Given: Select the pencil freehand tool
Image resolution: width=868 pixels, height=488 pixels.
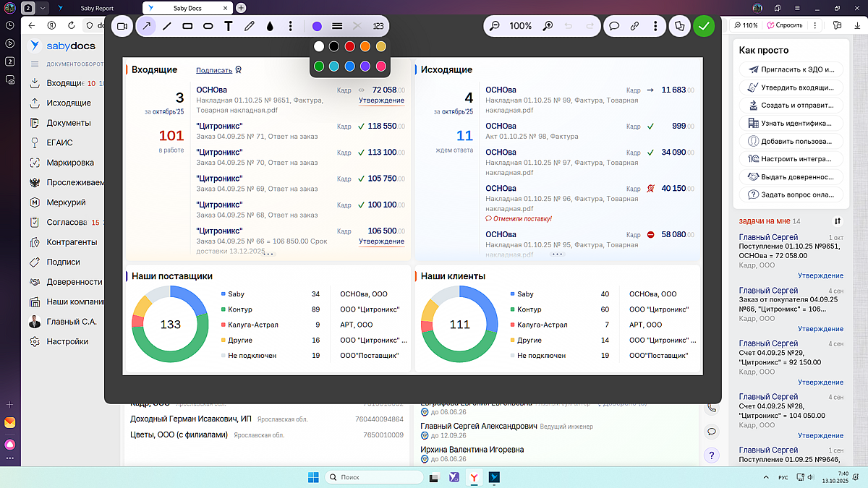Looking at the screenshot, I should tap(250, 26).
